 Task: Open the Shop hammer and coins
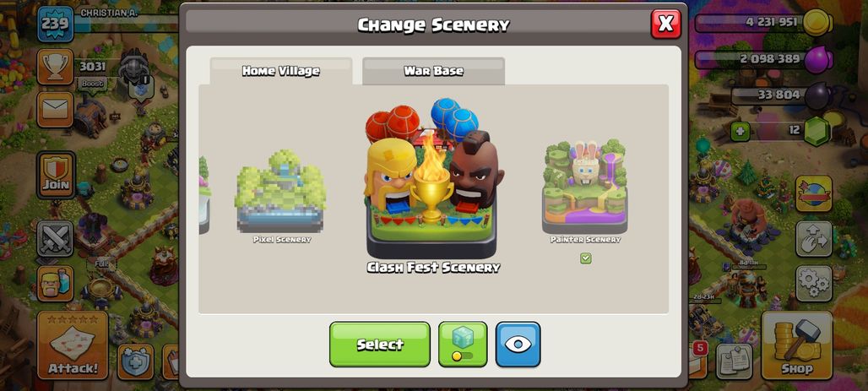(x=797, y=345)
